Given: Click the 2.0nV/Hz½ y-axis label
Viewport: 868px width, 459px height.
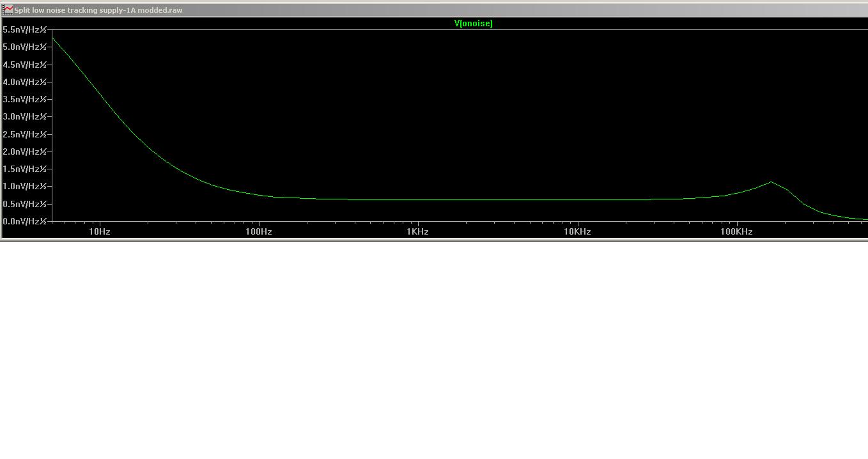Looking at the screenshot, I should (x=25, y=152).
